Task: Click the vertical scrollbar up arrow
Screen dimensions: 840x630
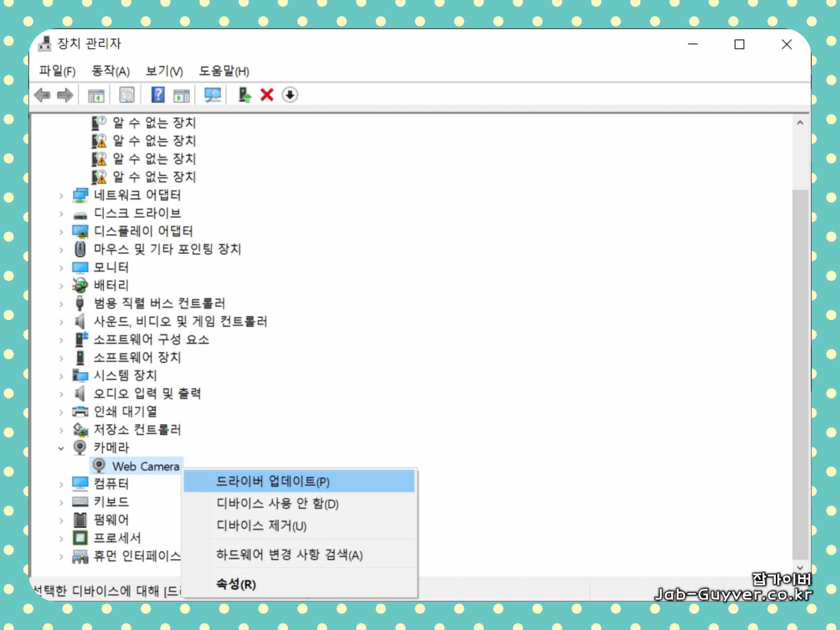Action: point(800,123)
